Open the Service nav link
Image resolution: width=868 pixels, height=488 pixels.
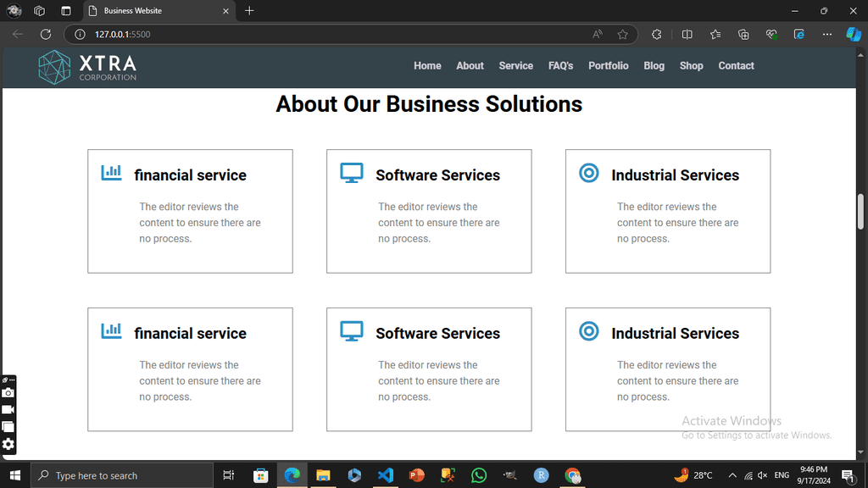[516, 66]
